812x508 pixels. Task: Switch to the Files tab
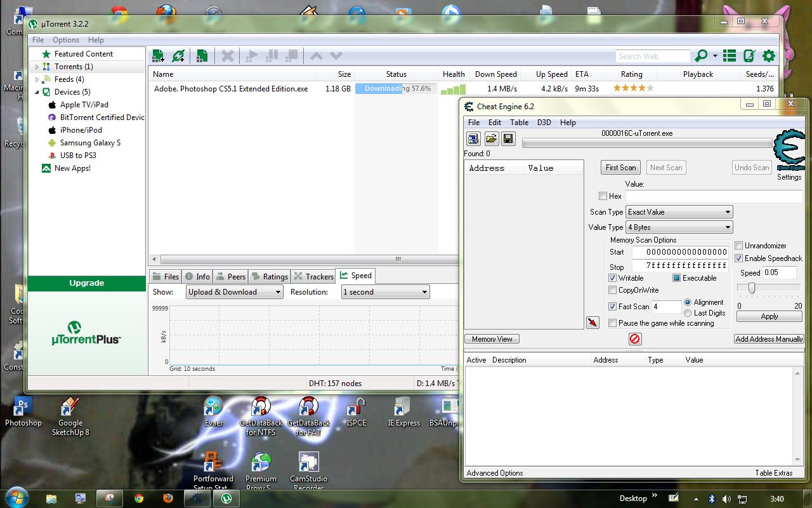tap(165, 276)
